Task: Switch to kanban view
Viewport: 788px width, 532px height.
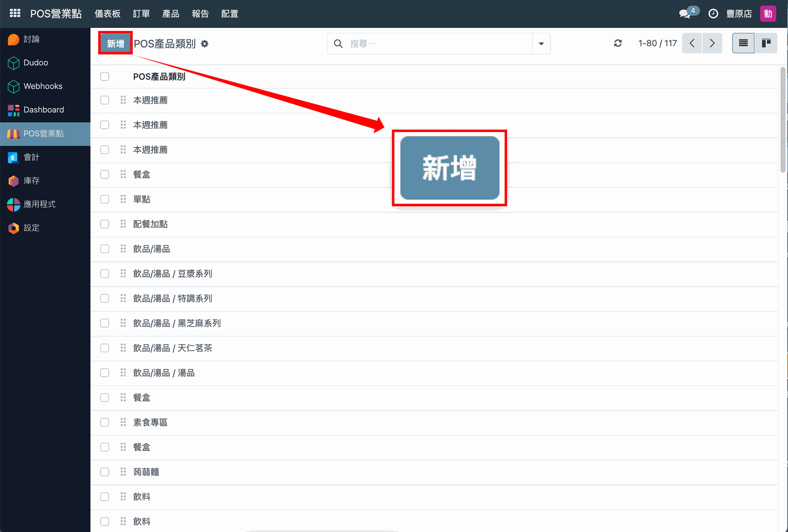Action: (766, 43)
